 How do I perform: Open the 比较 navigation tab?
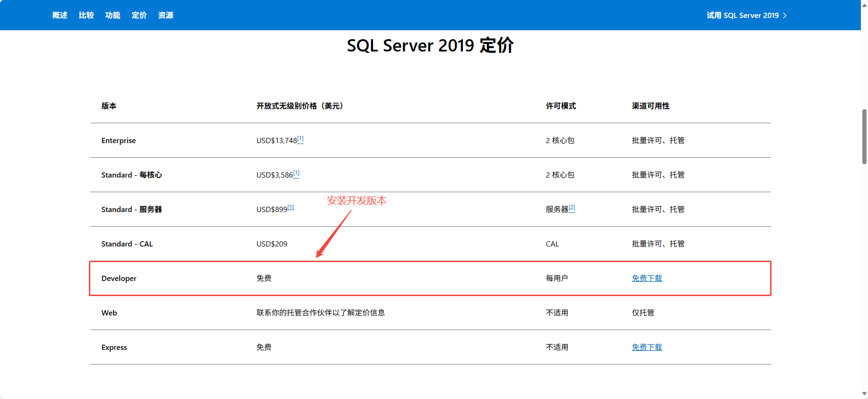coord(86,15)
